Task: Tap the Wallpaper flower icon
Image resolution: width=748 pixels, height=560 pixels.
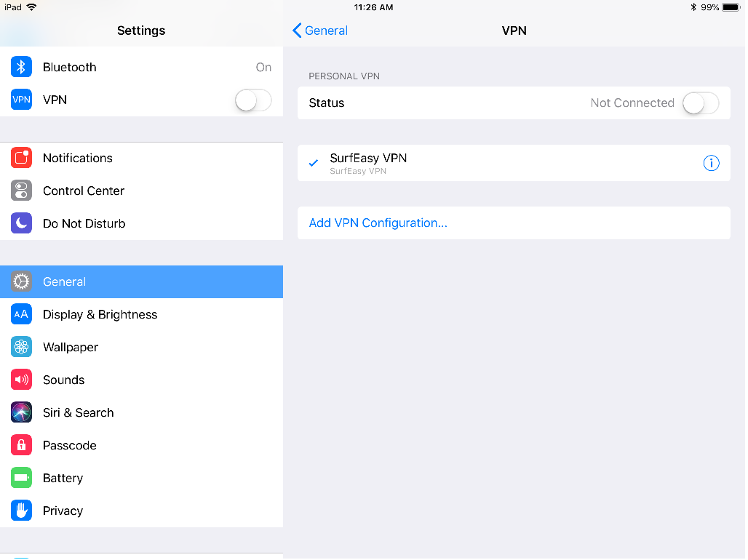Action: [x=21, y=347]
